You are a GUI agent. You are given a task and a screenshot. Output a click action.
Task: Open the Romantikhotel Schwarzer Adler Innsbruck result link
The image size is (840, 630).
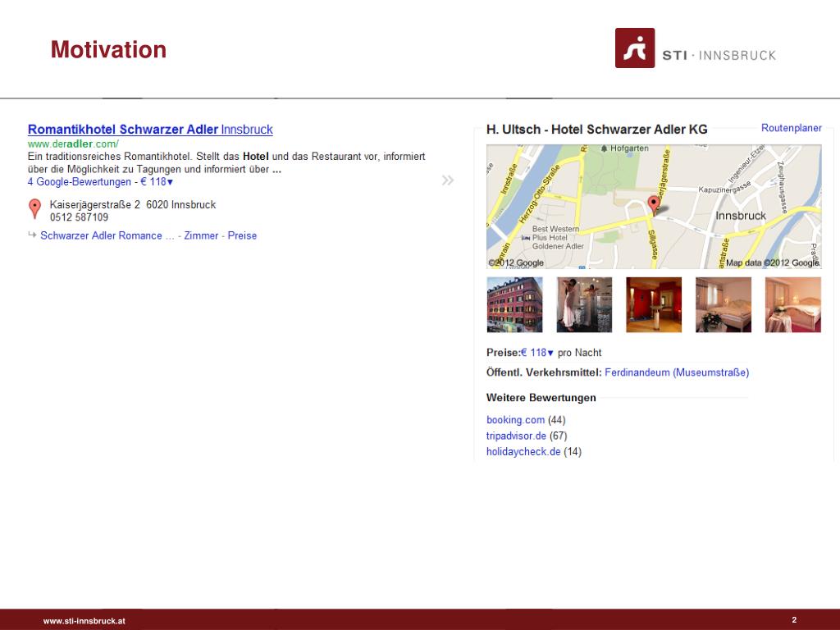click(x=150, y=130)
